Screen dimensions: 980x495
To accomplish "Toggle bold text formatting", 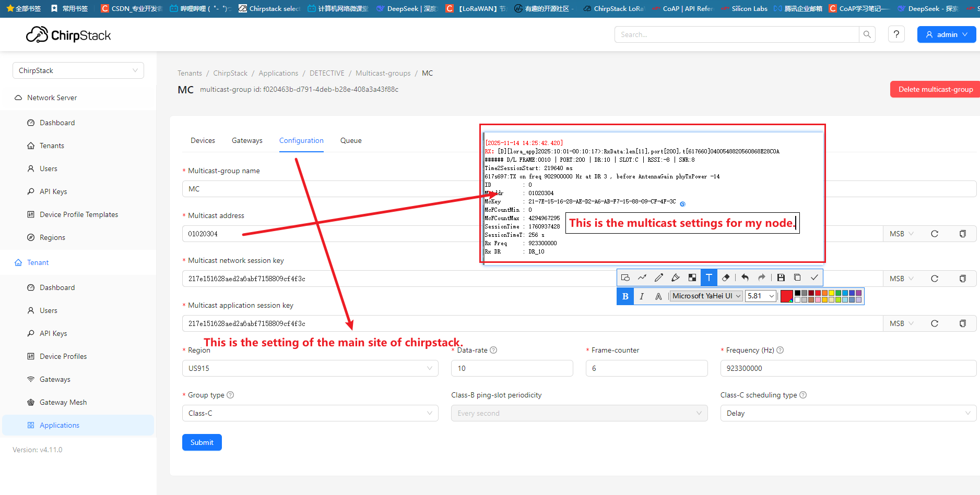I will pos(625,296).
